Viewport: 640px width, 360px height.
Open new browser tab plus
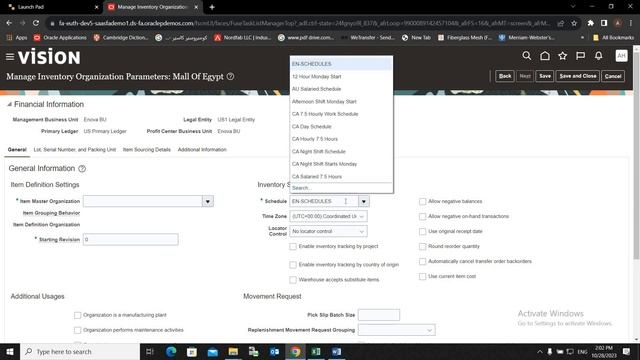click(212, 7)
